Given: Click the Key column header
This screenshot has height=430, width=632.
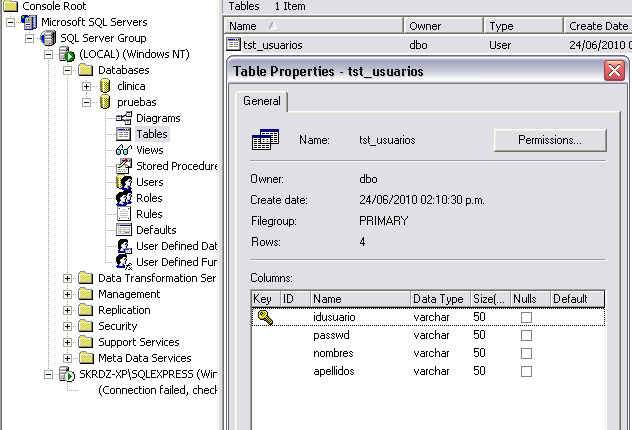Looking at the screenshot, I should pos(266,299).
